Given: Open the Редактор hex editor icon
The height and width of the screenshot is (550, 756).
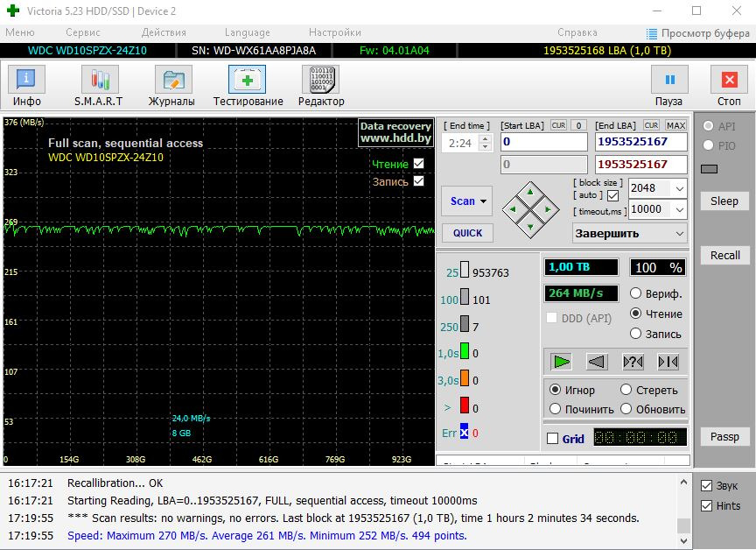Looking at the screenshot, I should click(x=320, y=86).
